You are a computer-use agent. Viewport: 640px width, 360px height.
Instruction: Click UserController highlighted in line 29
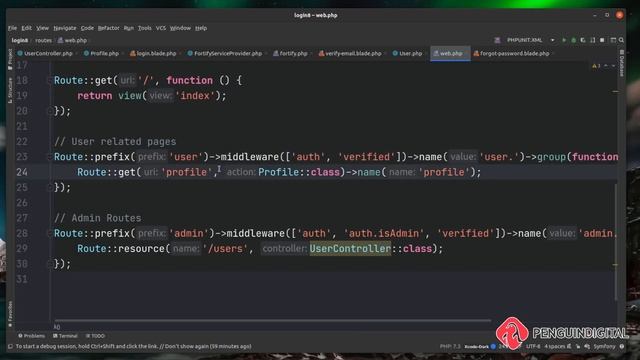pos(350,249)
